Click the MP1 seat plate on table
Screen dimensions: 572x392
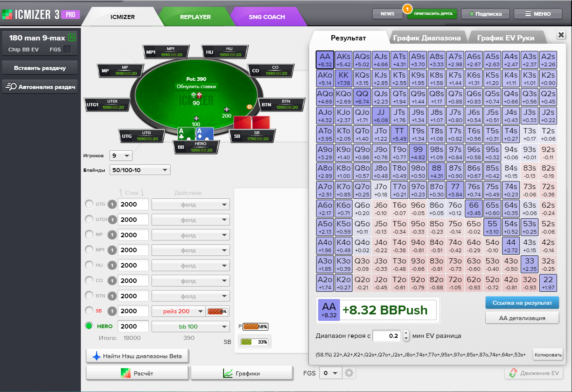166,52
